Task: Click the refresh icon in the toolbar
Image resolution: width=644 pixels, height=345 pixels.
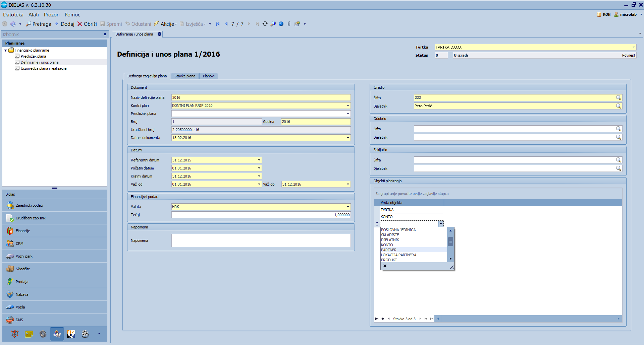Action: (x=265, y=24)
